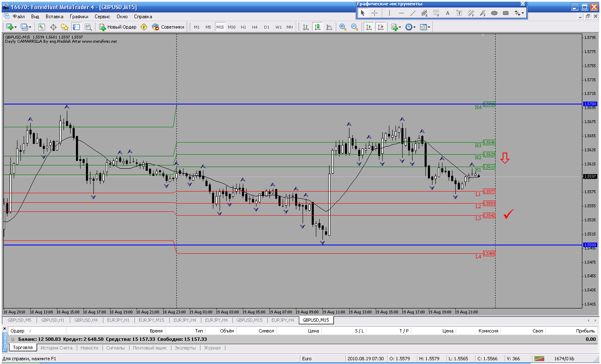Screen dimensions: 601x364
Task: Switch chart to bar chart icon
Action: pos(306,27)
